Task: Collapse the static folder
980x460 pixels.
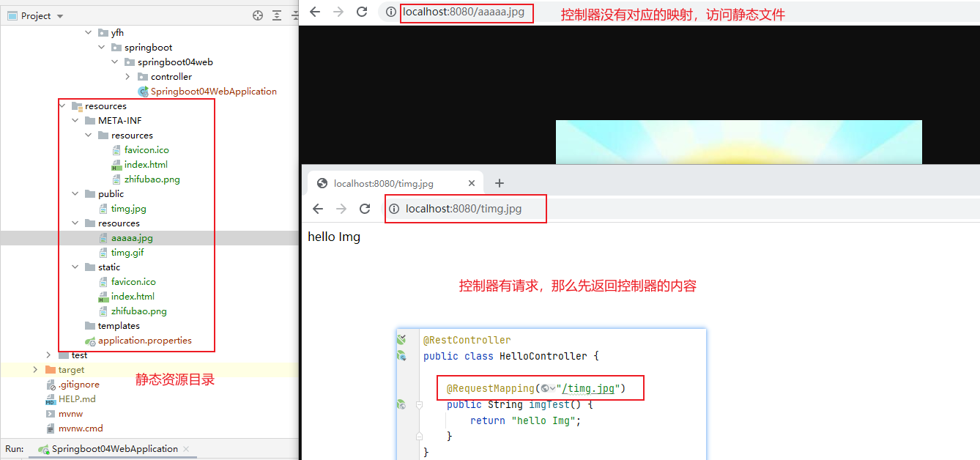Action: [75, 267]
